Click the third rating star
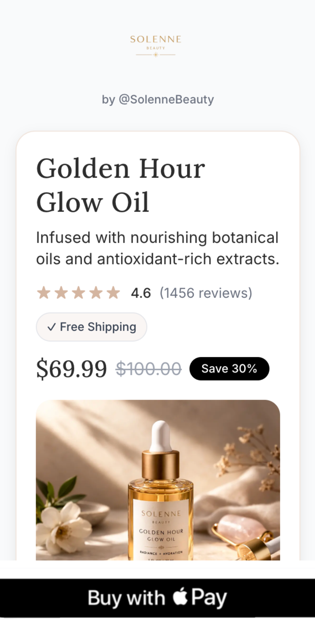Image resolution: width=315 pixels, height=644 pixels. 78,292
